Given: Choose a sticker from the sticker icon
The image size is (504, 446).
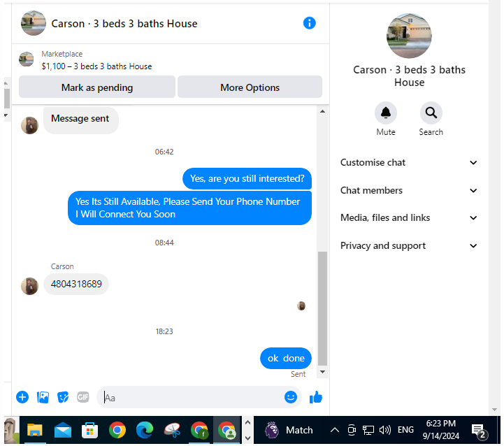Looking at the screenshot, I should click(x=63, y=398).
